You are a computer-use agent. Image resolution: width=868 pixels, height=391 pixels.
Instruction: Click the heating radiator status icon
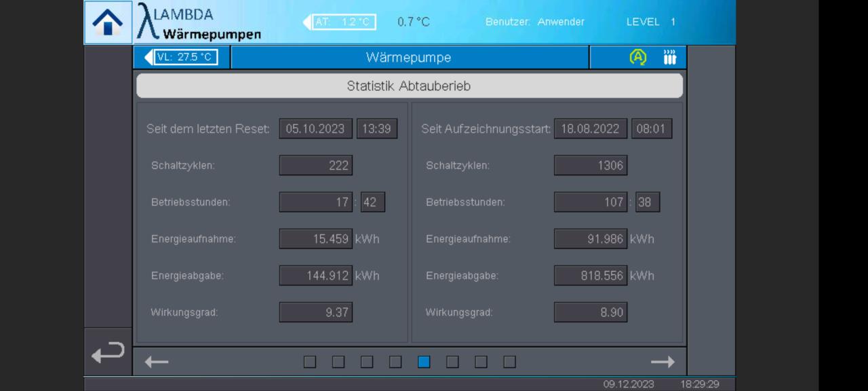[670, 58]
